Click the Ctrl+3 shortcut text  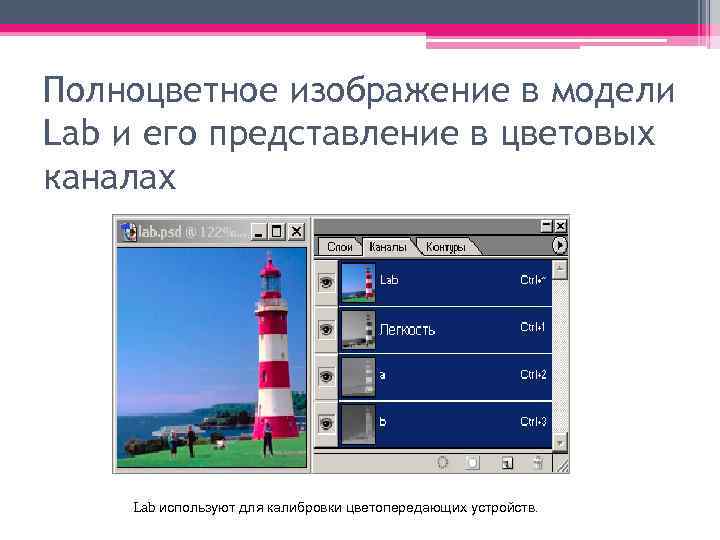(x=533, y=422)
